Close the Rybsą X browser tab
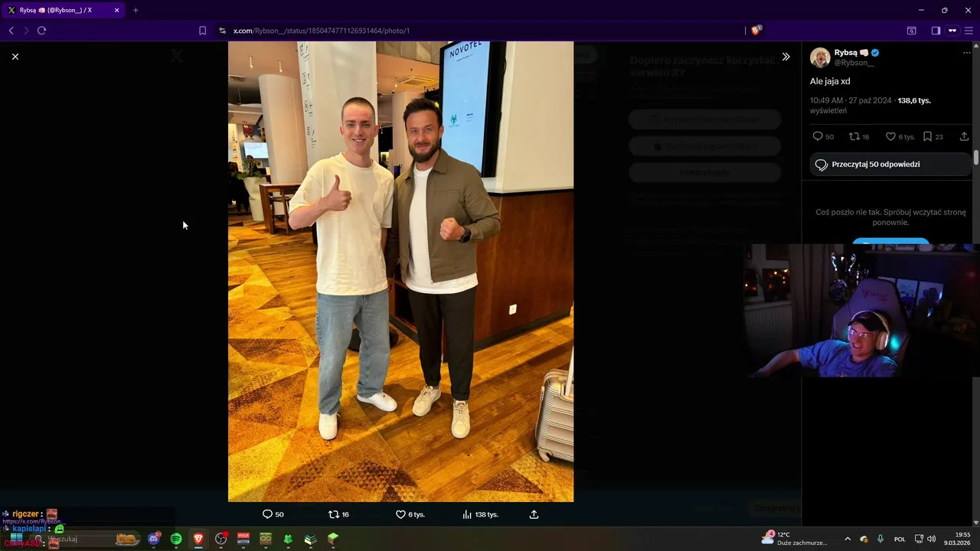The height and width of the screenshot is (551, 980). pos(116,10)
